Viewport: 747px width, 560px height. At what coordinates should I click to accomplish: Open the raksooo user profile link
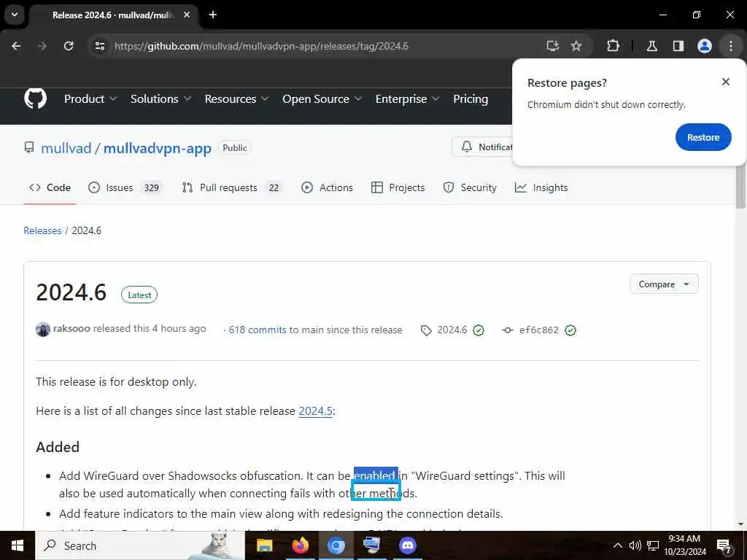click(71, 329)
